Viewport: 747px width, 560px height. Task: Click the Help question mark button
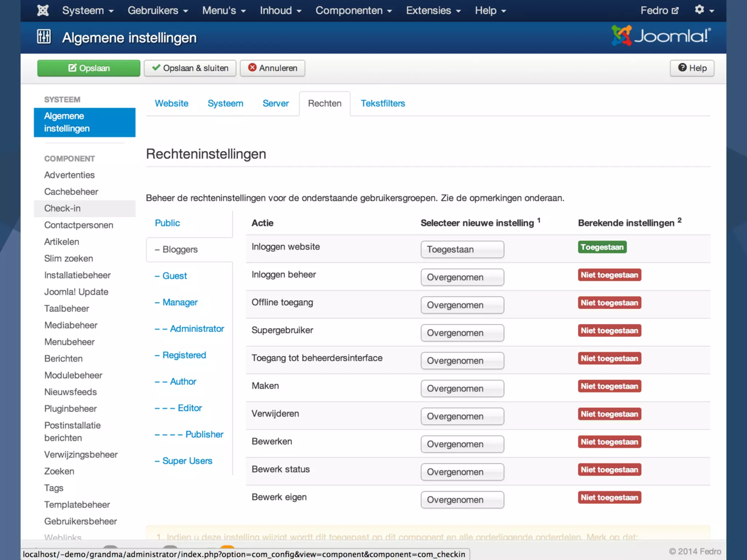(x=692, y=68)
